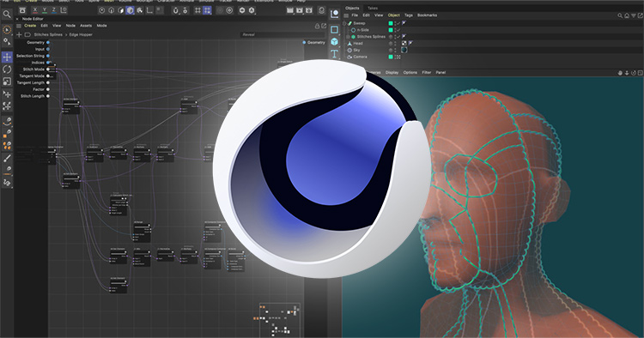Click the viewport maximize icon at far right

coord(640,73)
